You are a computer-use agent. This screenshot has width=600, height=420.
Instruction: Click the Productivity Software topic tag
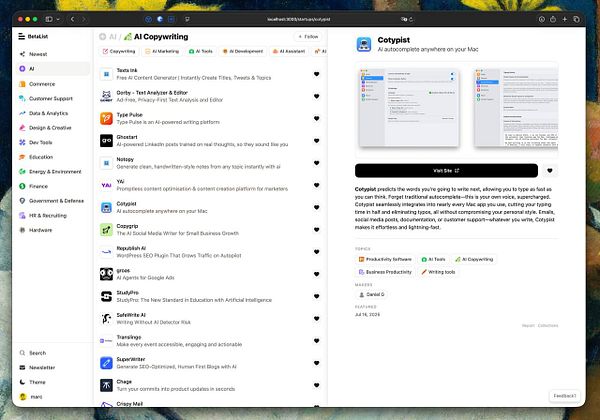click(x=385, y=259)
